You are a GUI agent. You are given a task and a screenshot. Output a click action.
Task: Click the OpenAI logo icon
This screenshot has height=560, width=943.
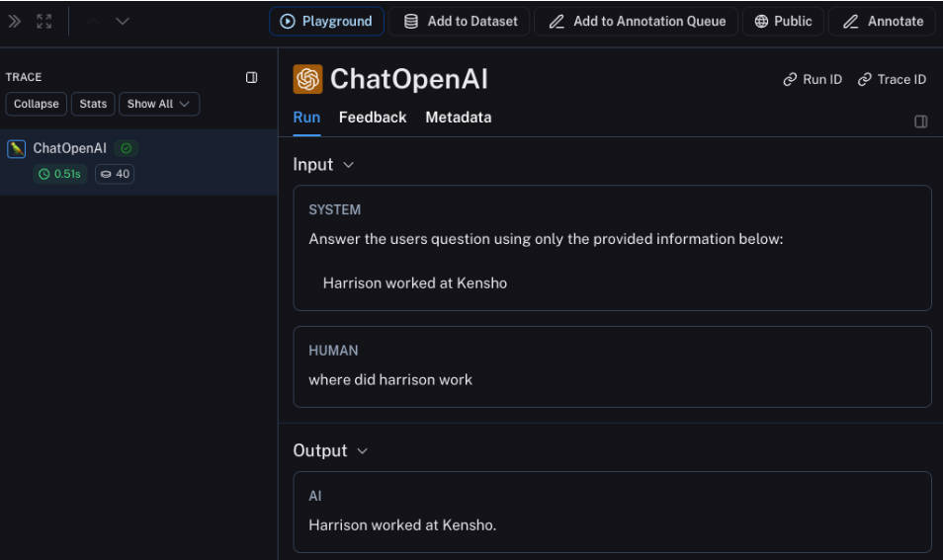308,79
